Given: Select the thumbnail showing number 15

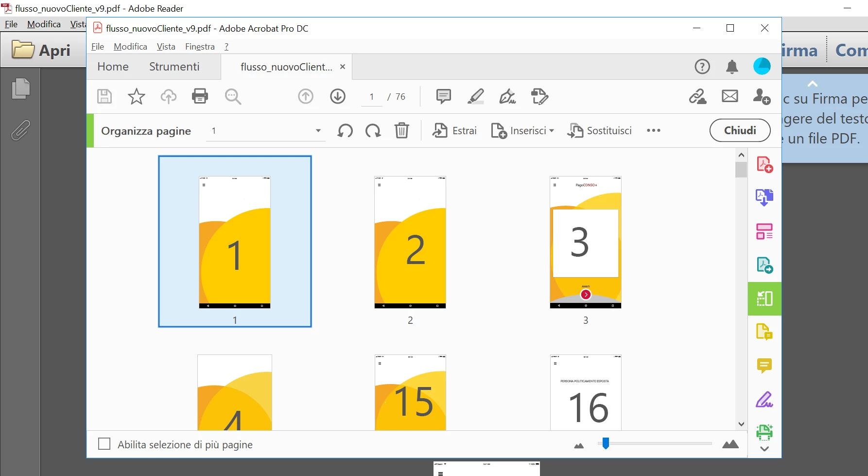Looking at the screenshot, I should click(x=410, y=392).
